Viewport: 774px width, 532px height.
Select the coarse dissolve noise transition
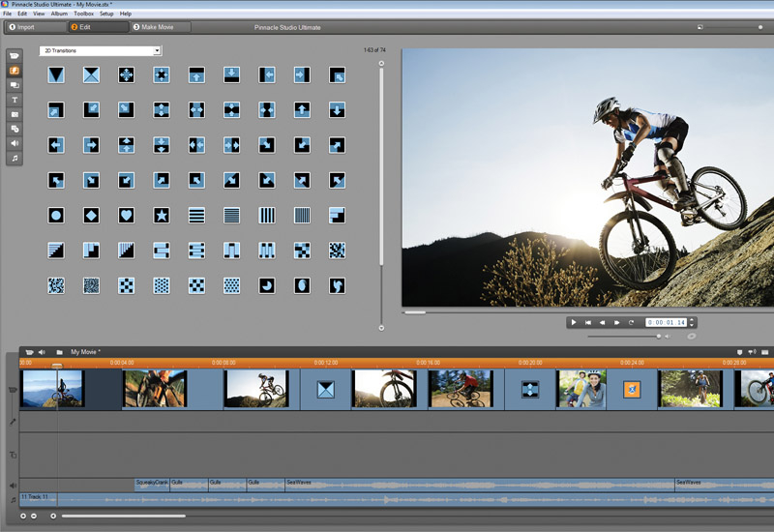click(337, 251)
